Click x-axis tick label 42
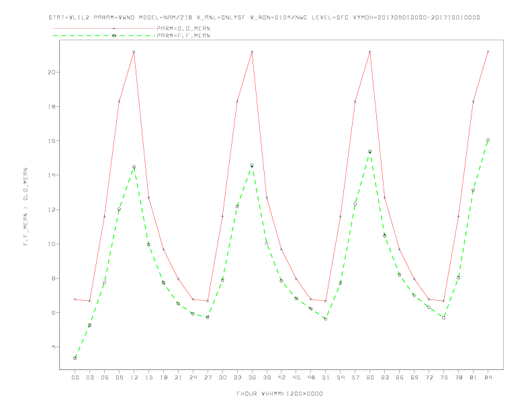 click(x=281, y=377)
